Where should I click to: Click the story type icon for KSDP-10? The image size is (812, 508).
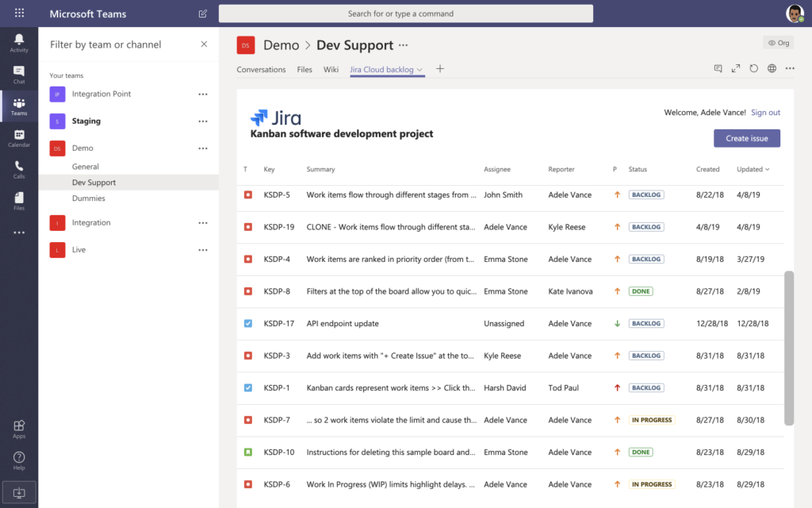pyautogui.click(x=248, y=452)
